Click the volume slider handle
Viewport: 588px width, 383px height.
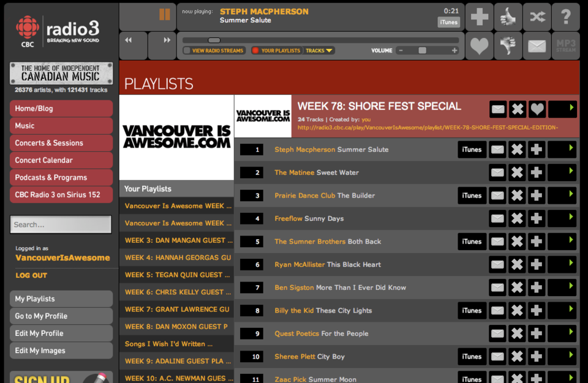click(x=422, y=51)
